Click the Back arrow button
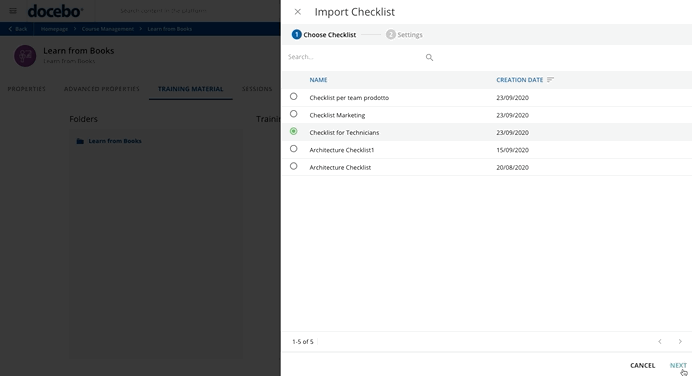Screen dimensions: 692x376 click(18, 29)
